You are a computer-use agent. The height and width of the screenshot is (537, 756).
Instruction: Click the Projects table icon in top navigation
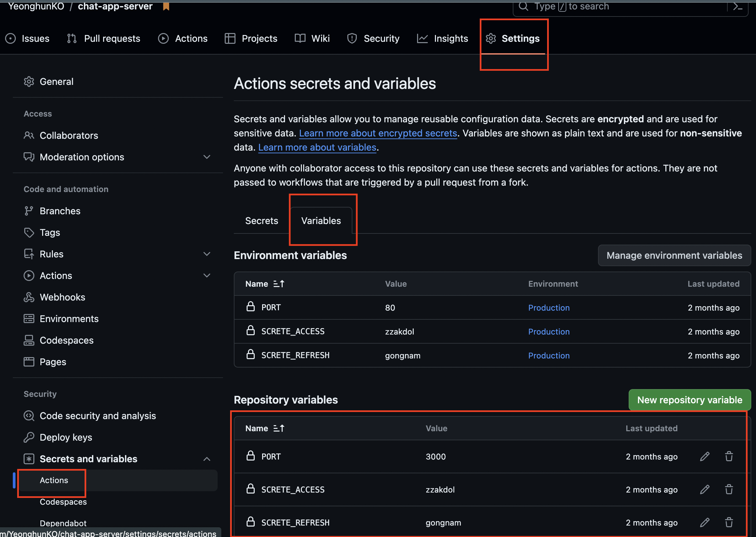tap(230, 38)
